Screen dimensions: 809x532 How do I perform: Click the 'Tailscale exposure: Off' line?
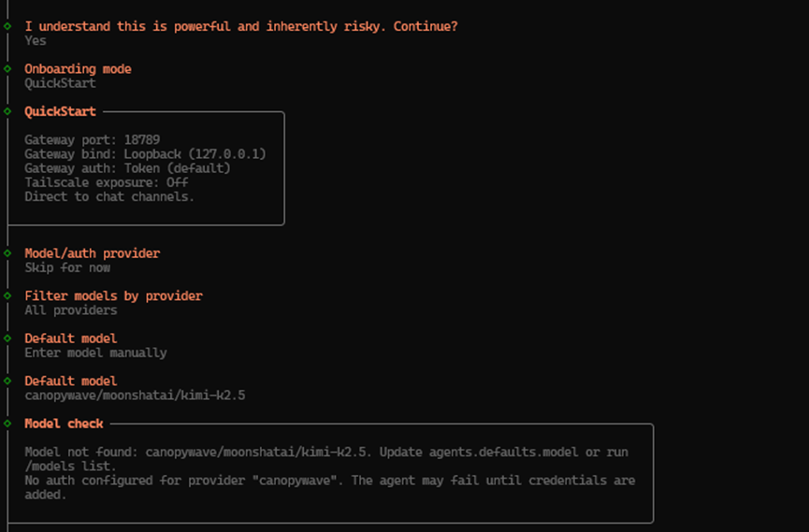107,182
